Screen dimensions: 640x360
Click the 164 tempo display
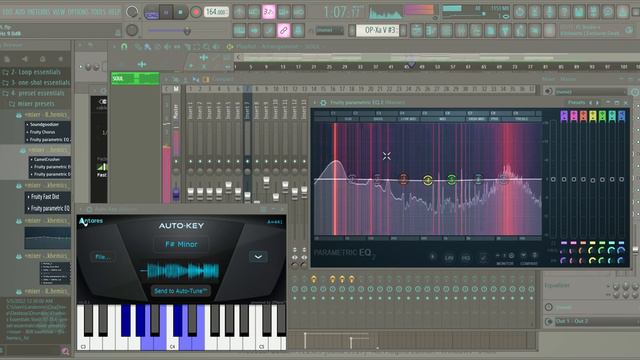[x=216, y=12]
